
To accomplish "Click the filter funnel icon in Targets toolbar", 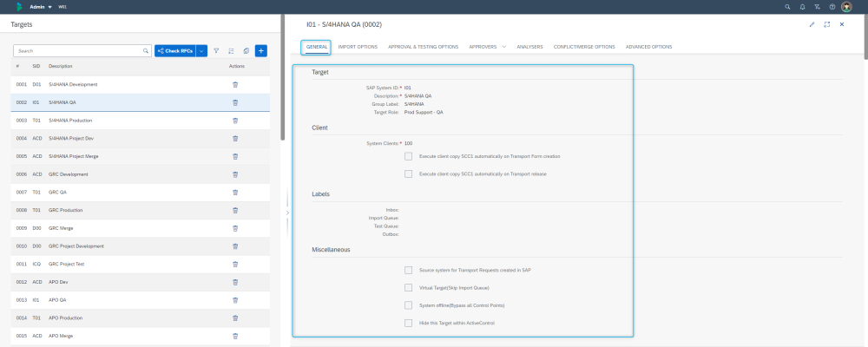I will [216, 51].
